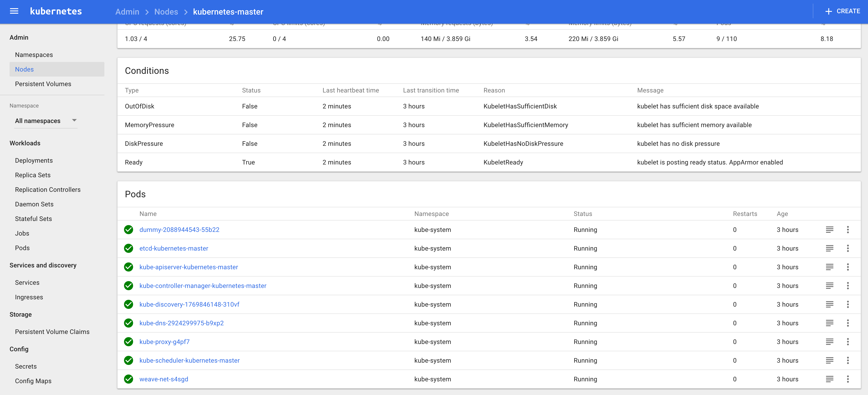Open the kube-proxy-g4pf7 pod link
This screenshot has height=395, width=868.
(x=164, y=342)
